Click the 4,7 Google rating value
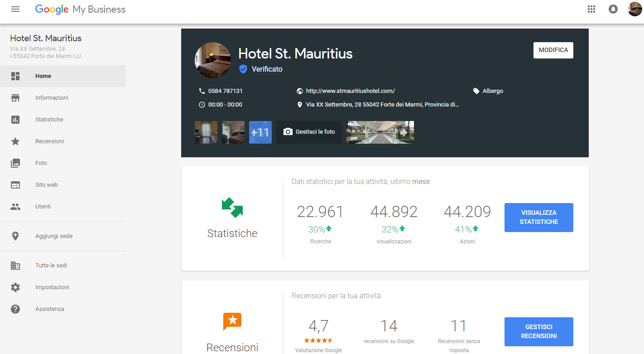The width and height of the screenshot is (644, 354). coord(318,326)
